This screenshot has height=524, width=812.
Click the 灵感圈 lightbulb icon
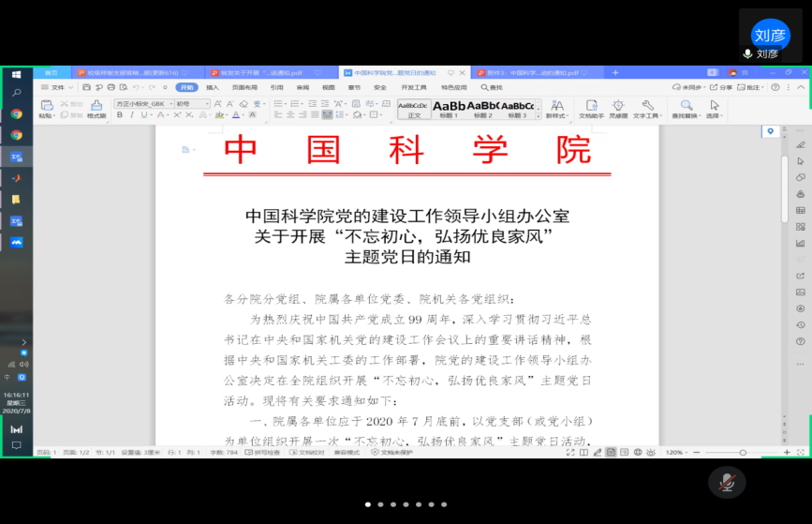pos(618,108)
